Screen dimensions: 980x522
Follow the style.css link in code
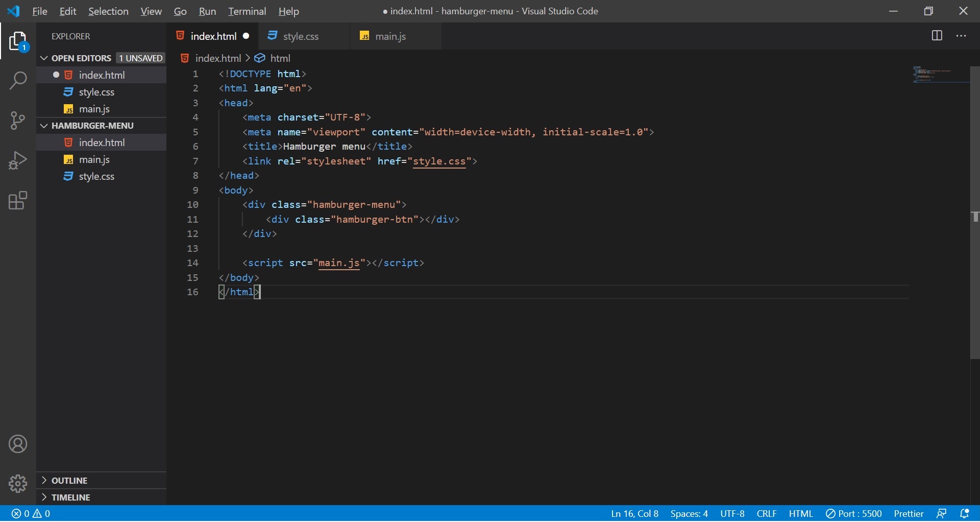tap(439, 161)
